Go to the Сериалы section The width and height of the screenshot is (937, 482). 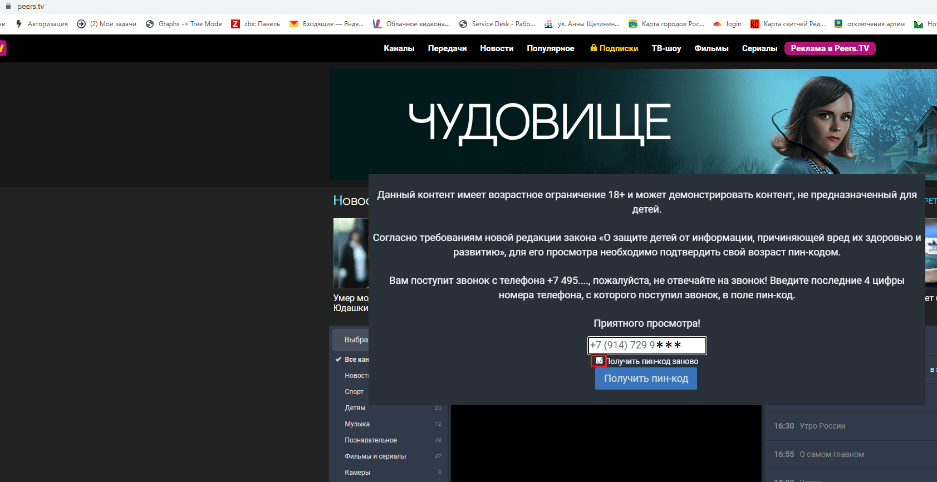click(x=760, y=48)
